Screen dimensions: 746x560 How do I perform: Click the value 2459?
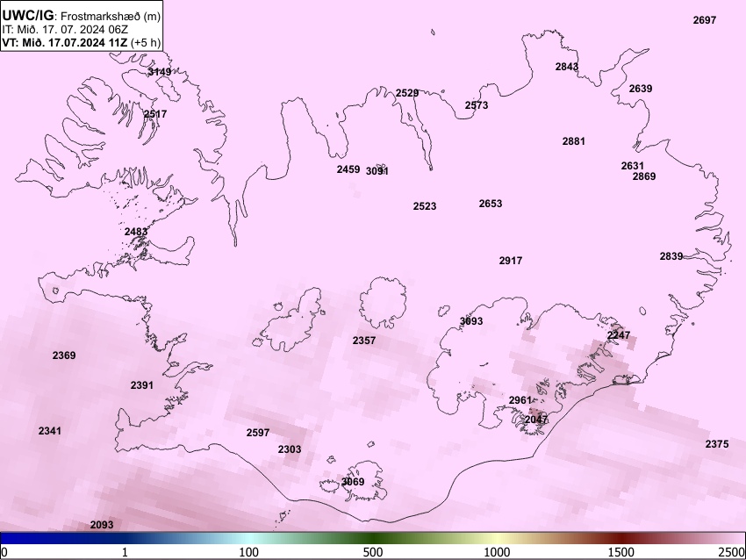coord(348,169)
